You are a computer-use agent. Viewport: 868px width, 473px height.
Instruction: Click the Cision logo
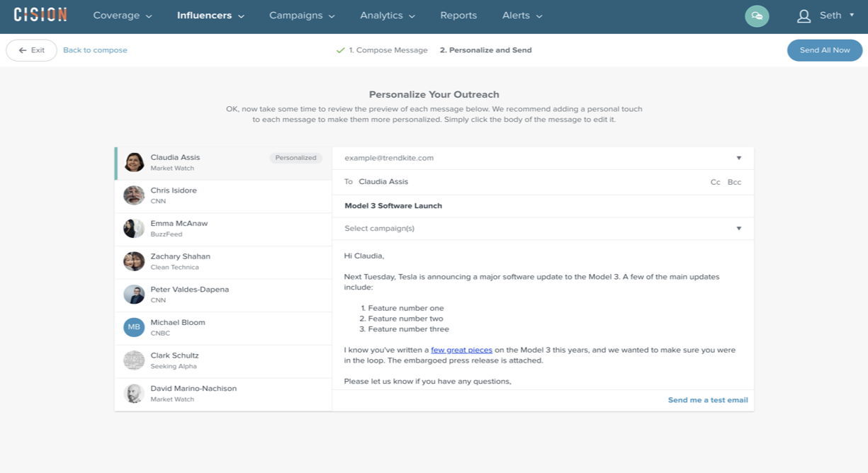tap(40, 15)
